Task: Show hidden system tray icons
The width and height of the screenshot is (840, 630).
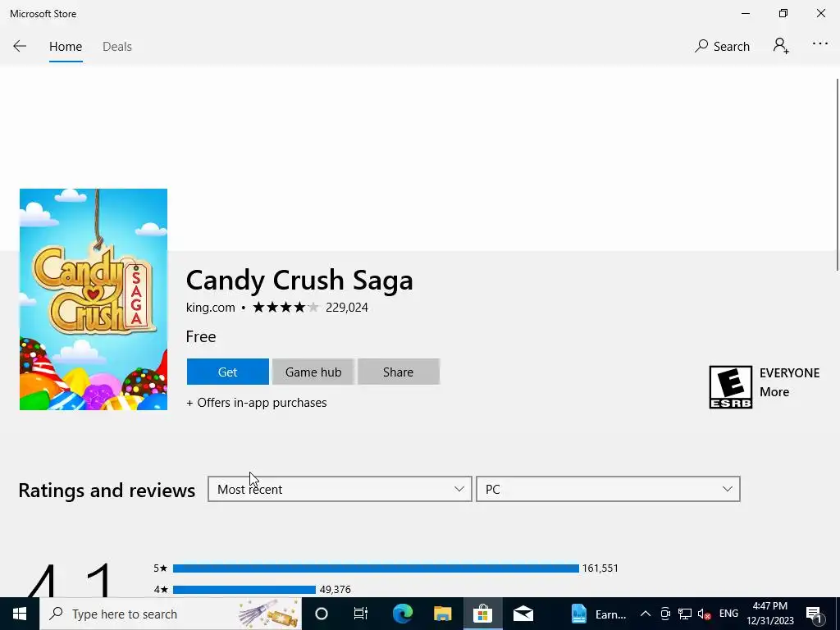Action: 645,614
